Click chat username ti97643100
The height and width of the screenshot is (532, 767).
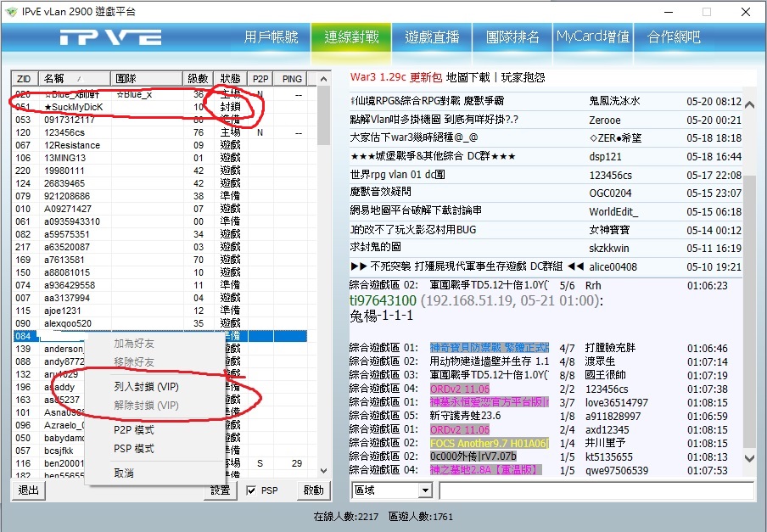pyautogui.click(x=383, y=300)
